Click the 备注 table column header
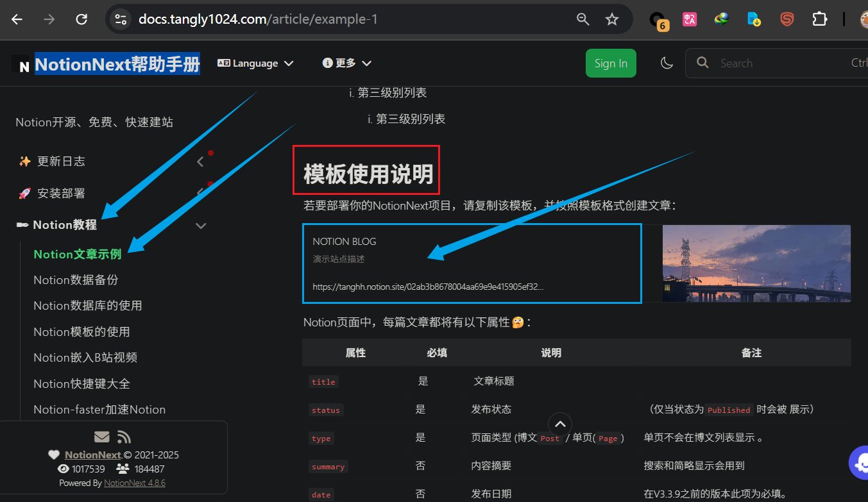This screenshot has width=868, height=502. tap(751, 353)
